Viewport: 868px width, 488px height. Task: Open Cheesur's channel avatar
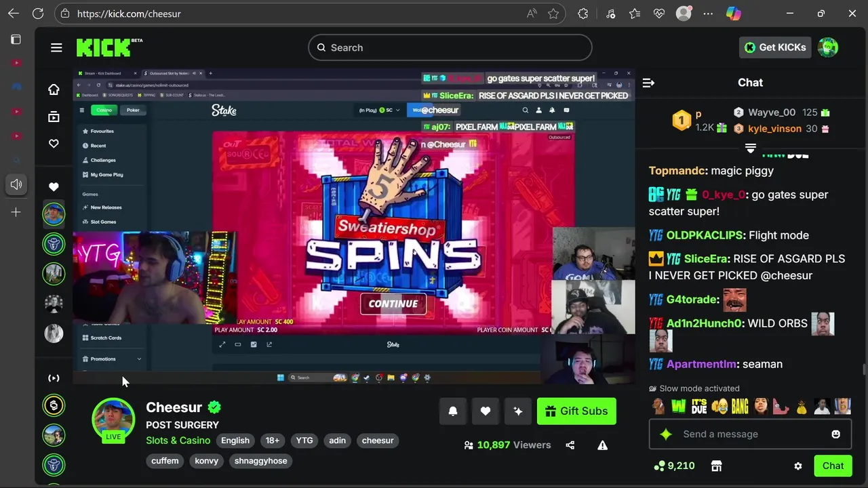113,419
